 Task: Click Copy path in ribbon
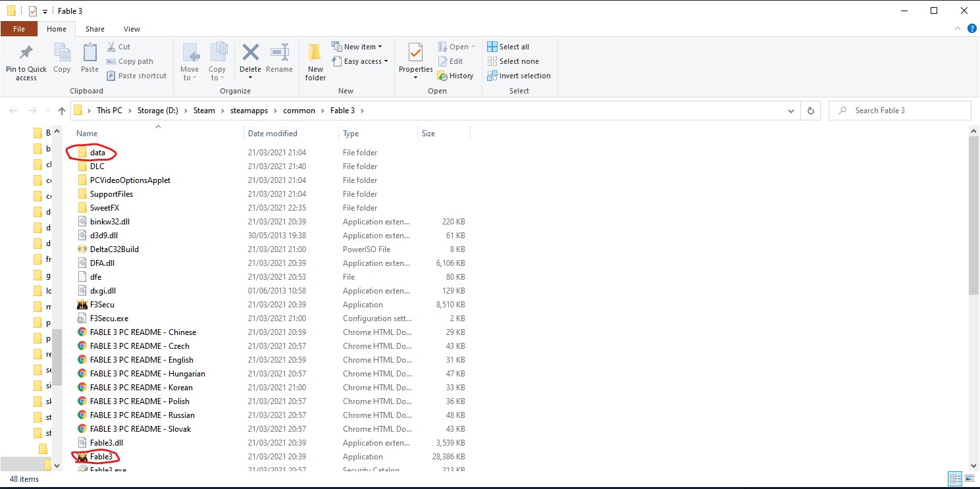click(x=130, y=61)
